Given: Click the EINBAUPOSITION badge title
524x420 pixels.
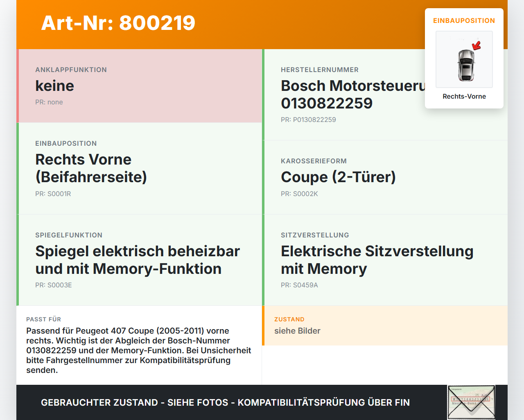Looking at the screenshot, I should 464,20.
